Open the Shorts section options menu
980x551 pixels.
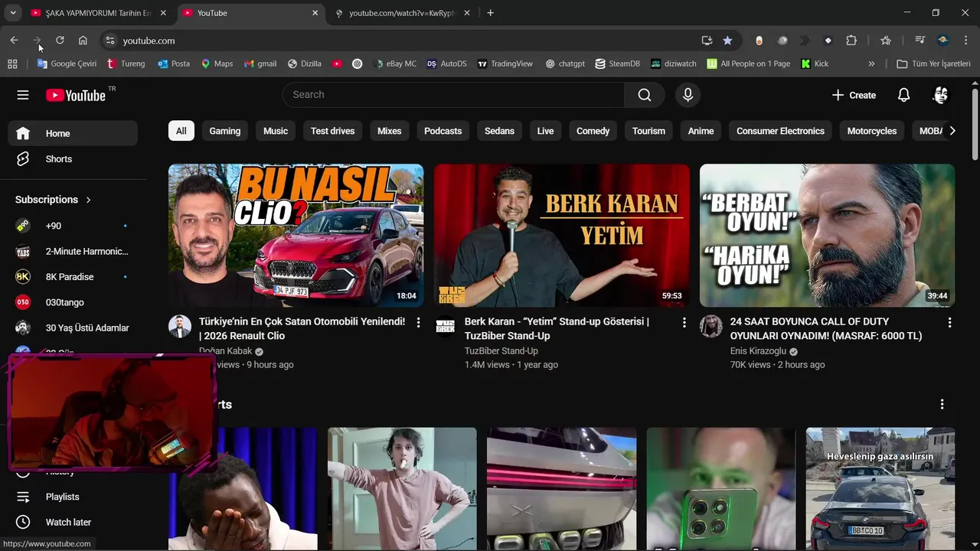click(942, 404)
